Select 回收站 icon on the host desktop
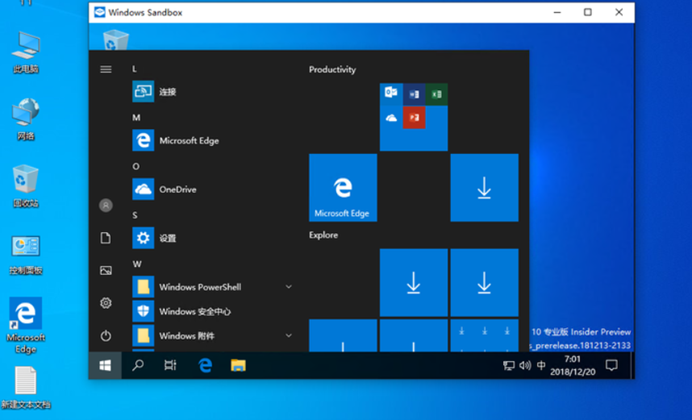Viewport: 692px width, 420px height. coord(26,186)
